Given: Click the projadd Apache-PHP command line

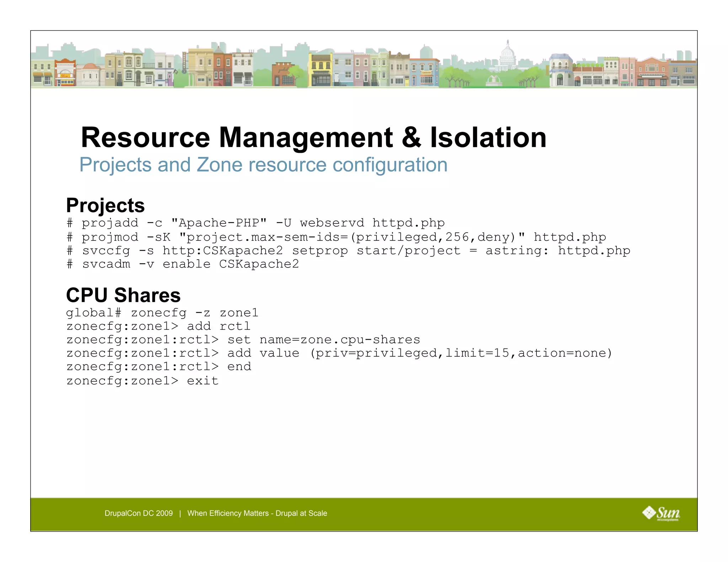Looking at the screenshot, I should point(256,223).
